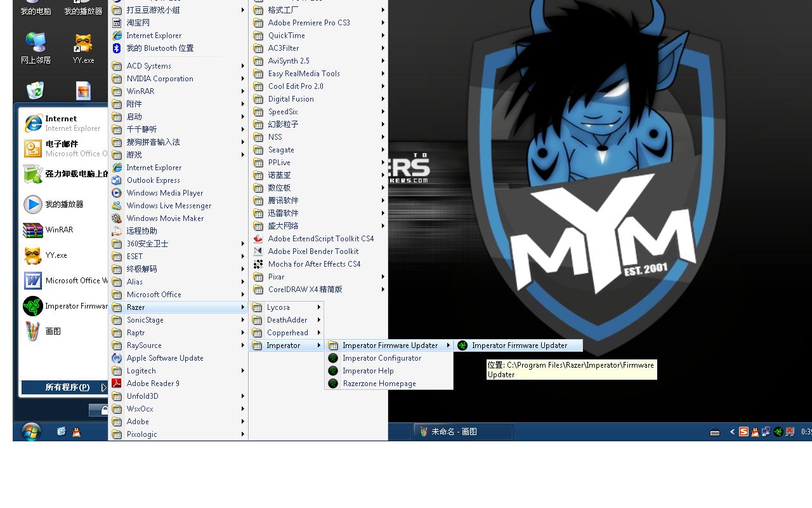The height and width of the screenshot is (508, 812).
Task: Expand the Razer programs folder
Action: tap(178, 307)
